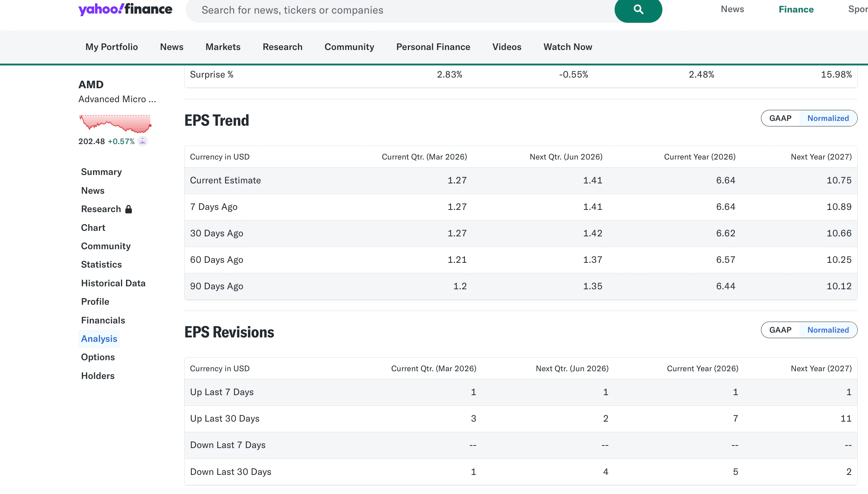Screen dimensions: 868x494
Task: Open the currently active Analysis page
Action: (99, 339)
